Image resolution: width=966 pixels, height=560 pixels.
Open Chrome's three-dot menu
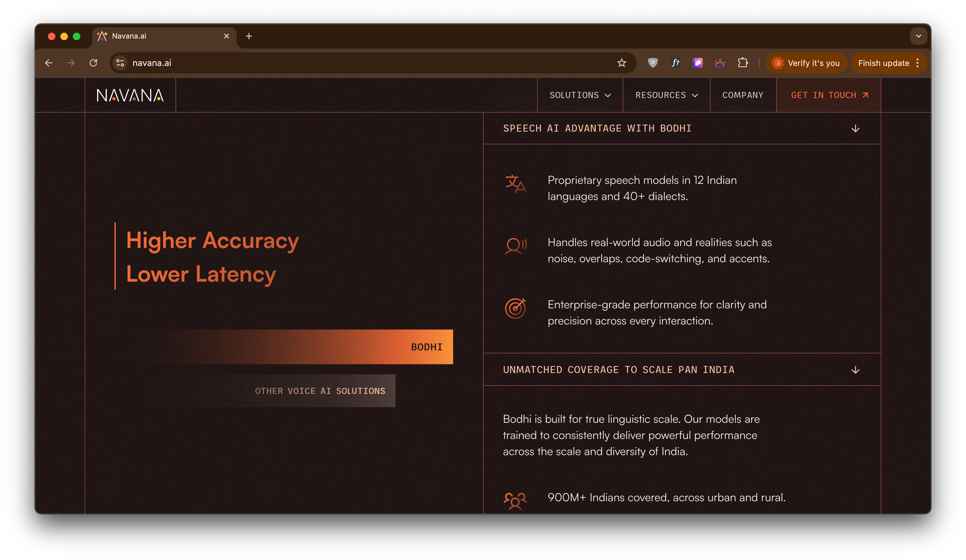coord(918,63)
